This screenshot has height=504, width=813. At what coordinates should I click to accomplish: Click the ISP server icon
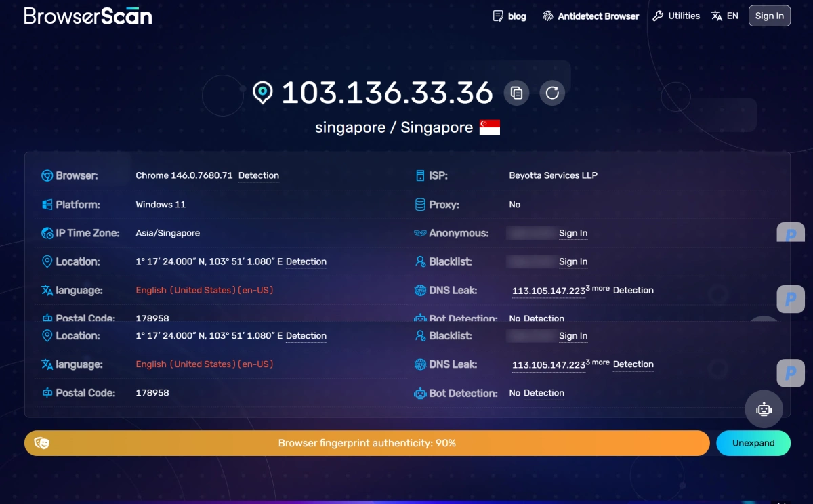click(420, 175)
